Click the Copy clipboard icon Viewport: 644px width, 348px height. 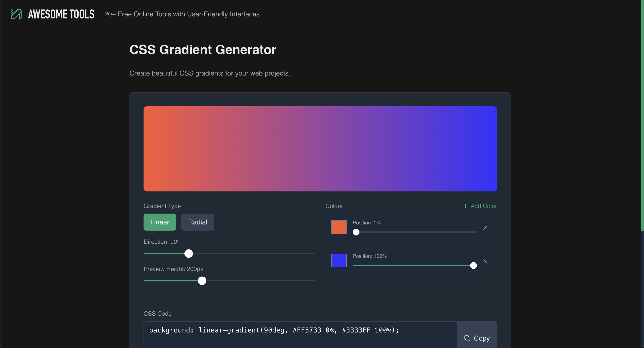[467, 338]
